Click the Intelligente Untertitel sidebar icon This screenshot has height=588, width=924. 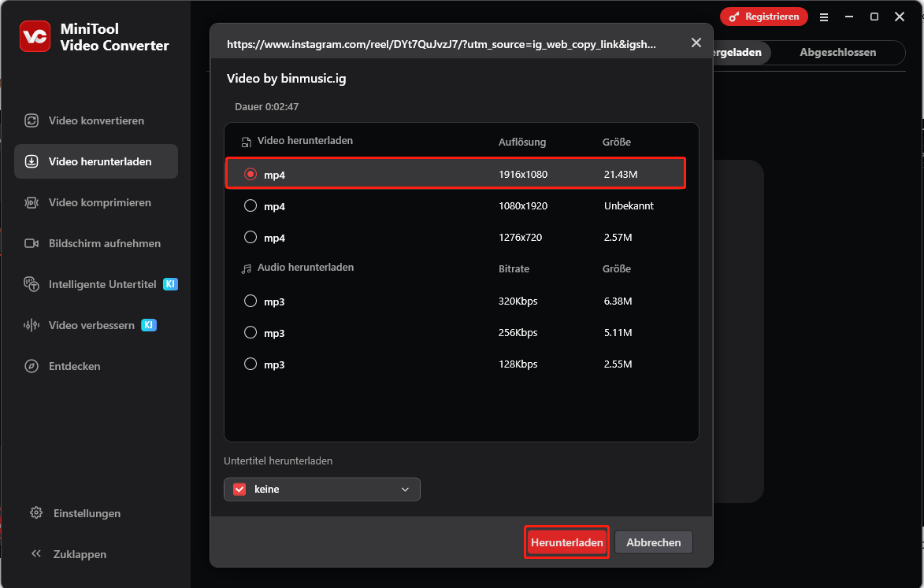[32, 284]
